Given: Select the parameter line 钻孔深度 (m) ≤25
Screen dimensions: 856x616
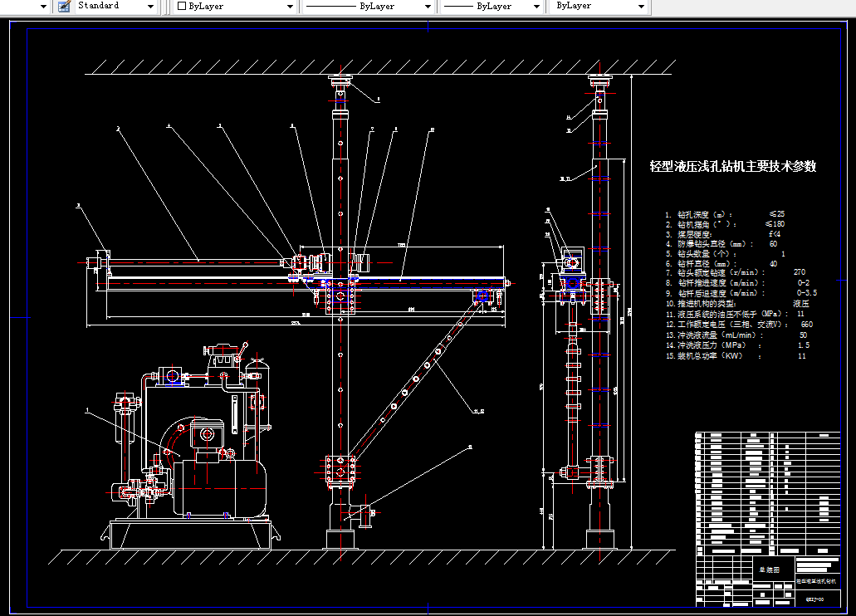Looking at the screenshot, I should pos(725,214).
